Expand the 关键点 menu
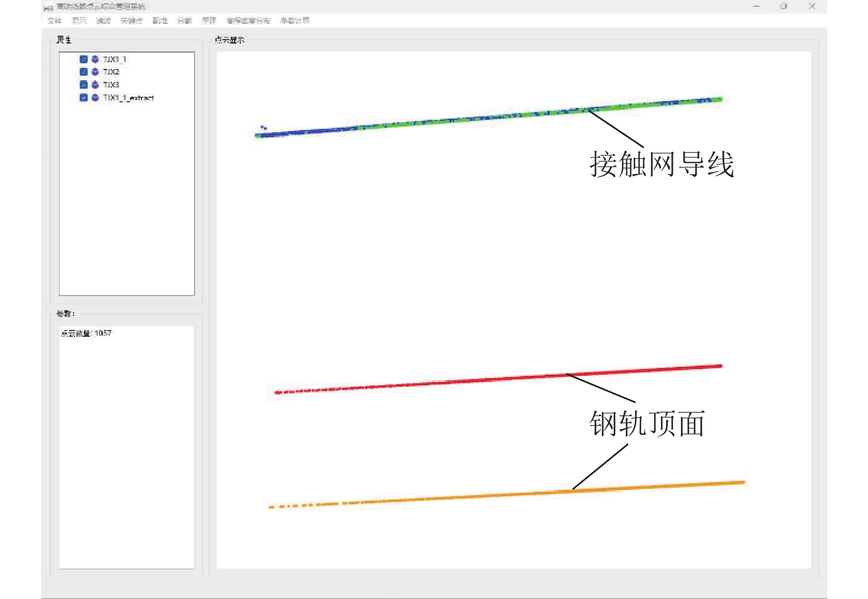The width and height of the screenshot is (868, 599). coord(131,21)
